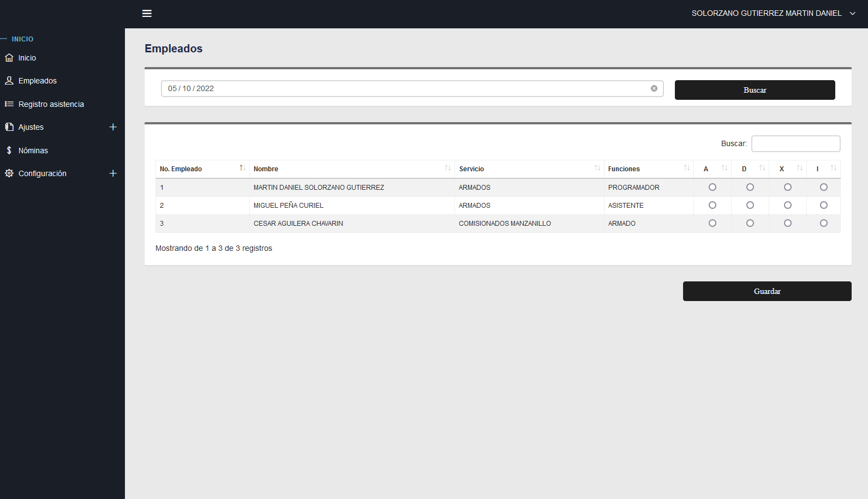The height and width of the screenshot is (499, 868).
Task: Click 'Mostrando de 1 a 3 de 3 registros'
Action: click(x=214, y=248)
